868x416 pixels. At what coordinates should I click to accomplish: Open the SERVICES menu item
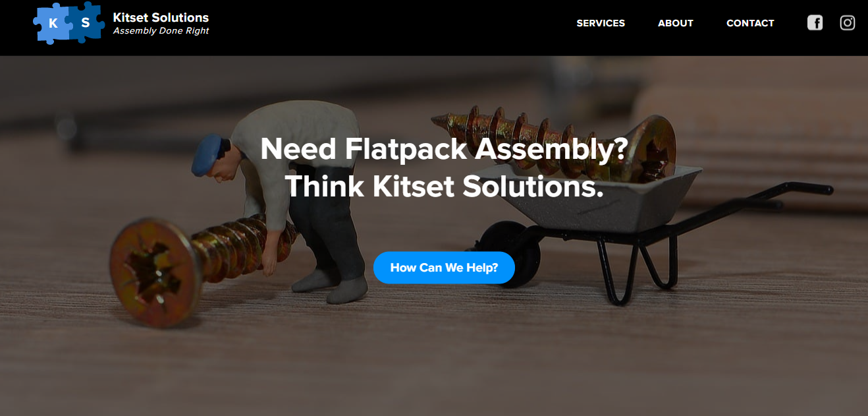[x=601, y=23]
